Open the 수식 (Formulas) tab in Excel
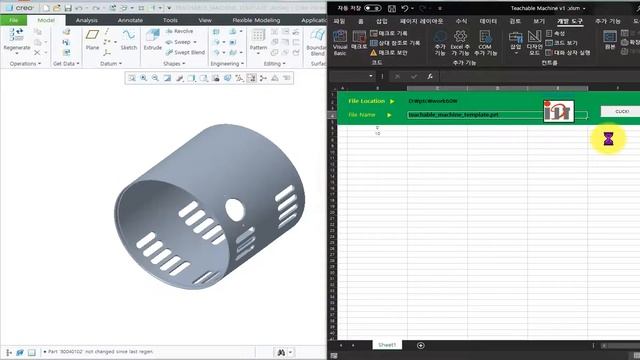 [x=461, y=21]
